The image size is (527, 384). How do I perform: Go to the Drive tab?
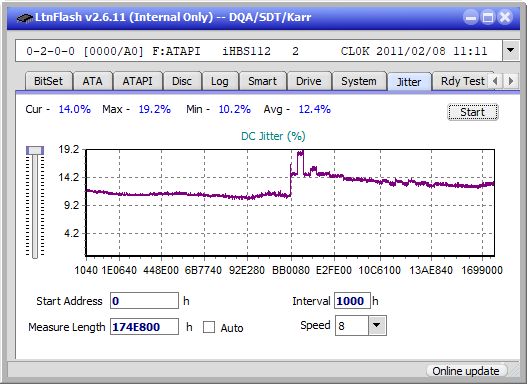[x=309, y=81]
